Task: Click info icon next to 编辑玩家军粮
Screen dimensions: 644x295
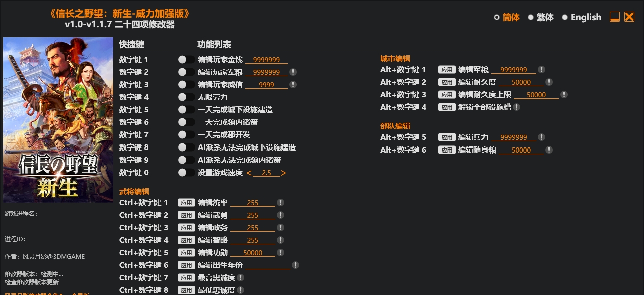Action: pyautogui.click(x=293, y=72)
